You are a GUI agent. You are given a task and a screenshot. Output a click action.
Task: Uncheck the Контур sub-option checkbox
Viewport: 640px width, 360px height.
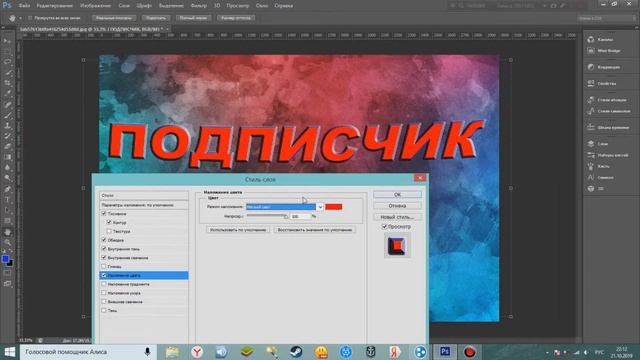pos(109,222)
